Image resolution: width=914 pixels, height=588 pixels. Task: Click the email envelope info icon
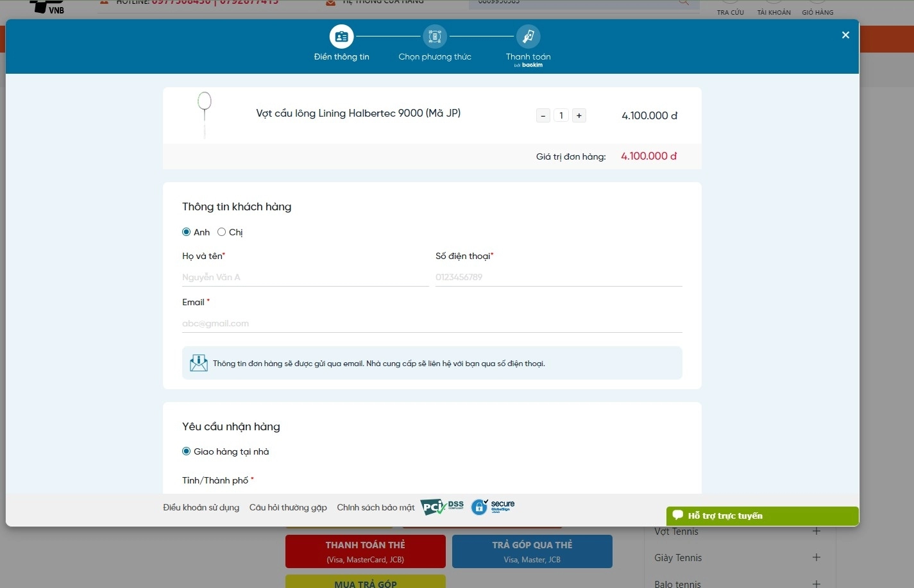[199, 363]
